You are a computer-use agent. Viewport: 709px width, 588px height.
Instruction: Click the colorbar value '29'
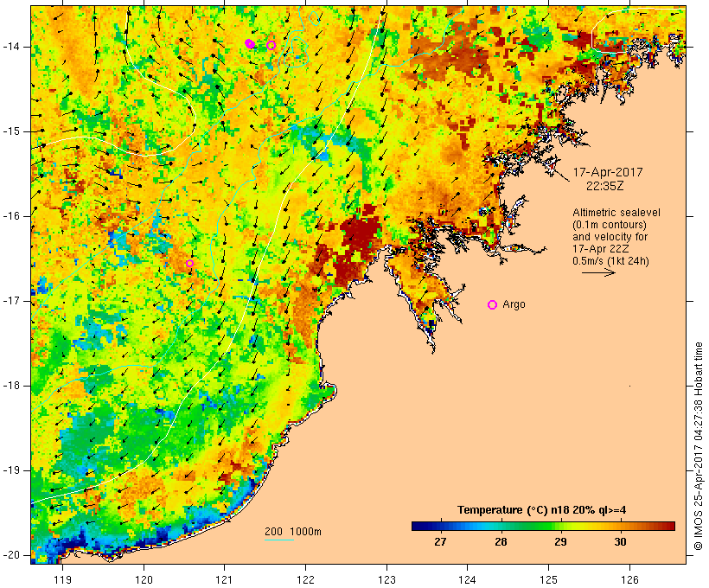click(x=560, y=541)
